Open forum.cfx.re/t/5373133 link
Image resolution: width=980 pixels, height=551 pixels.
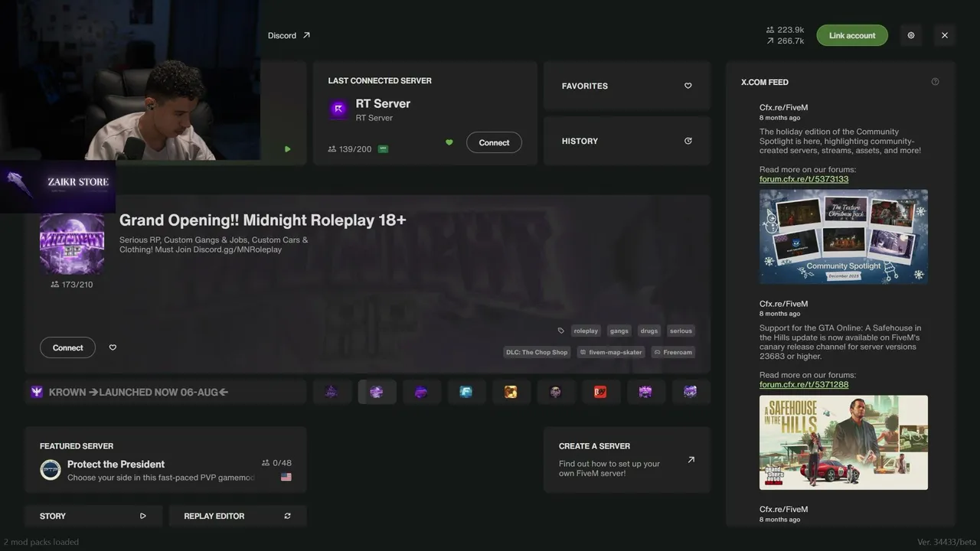pyautogui.click(x=804, y=179)
